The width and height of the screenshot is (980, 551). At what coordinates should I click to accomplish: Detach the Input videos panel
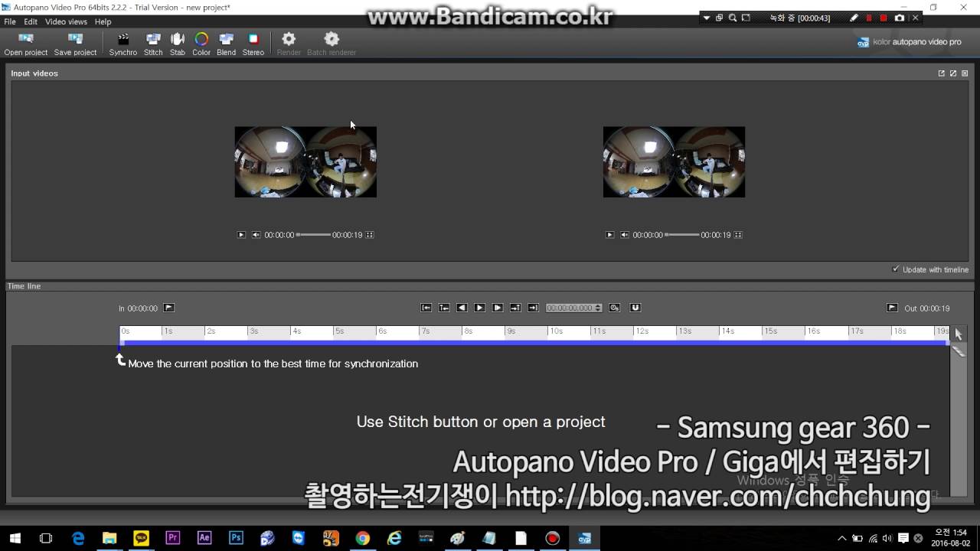coord(942,73)
